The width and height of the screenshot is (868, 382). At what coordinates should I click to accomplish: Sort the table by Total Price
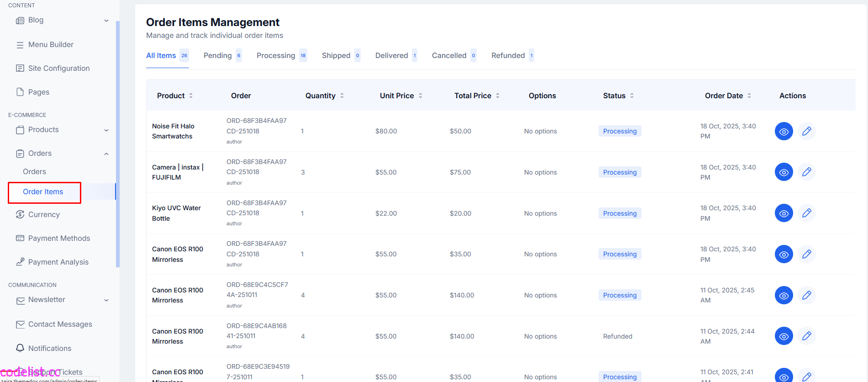(477, 95)
